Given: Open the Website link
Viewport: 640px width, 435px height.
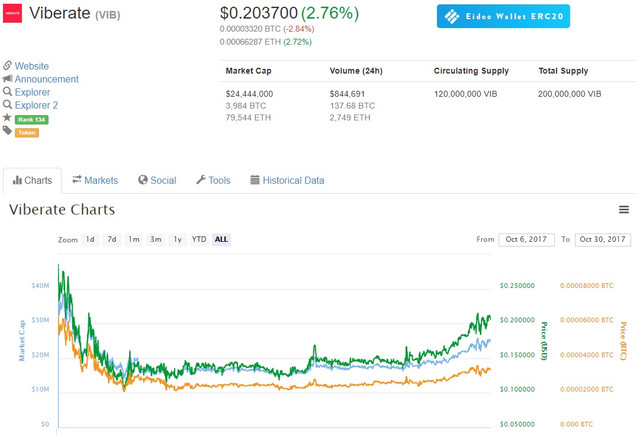Looking at the screenshot, I should click(31, 66).
